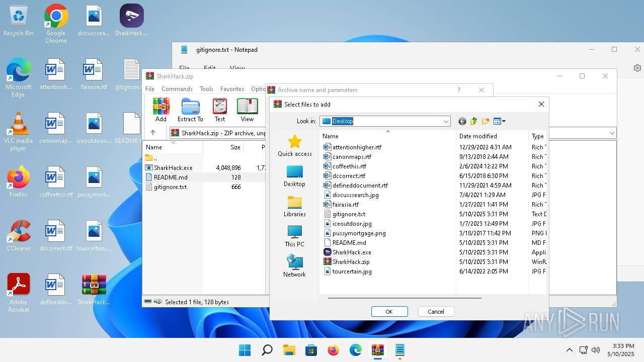The image size is (644, 362).
Task: Open Adobe Acrobat desktop shortcut
Action: click(19, 293)
